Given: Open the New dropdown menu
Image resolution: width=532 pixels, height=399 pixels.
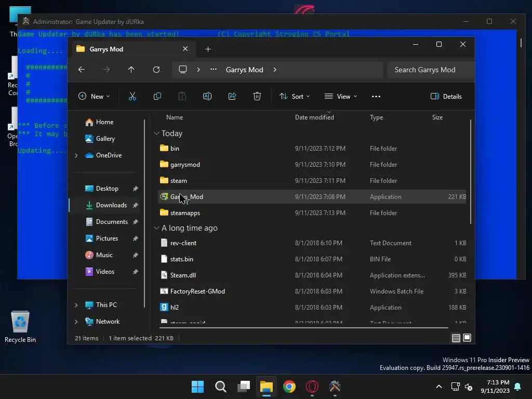Looking at the screenshot, I should pos(94,96).
